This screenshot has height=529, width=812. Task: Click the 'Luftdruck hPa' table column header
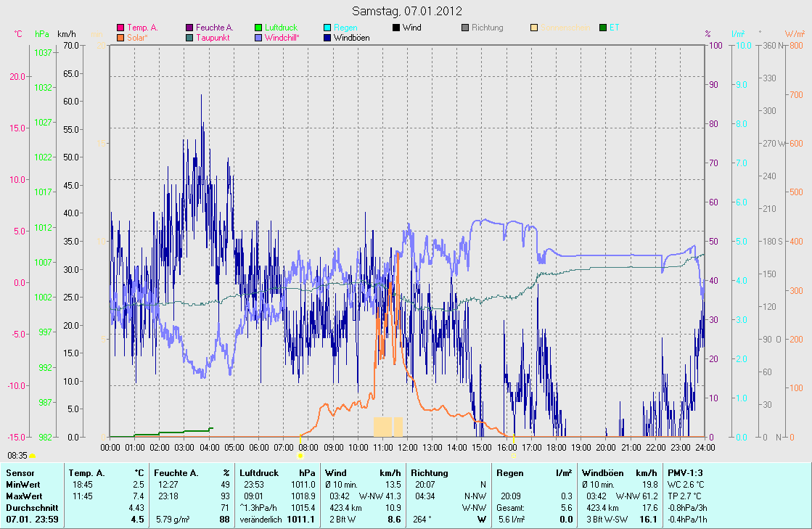[277, 473]
